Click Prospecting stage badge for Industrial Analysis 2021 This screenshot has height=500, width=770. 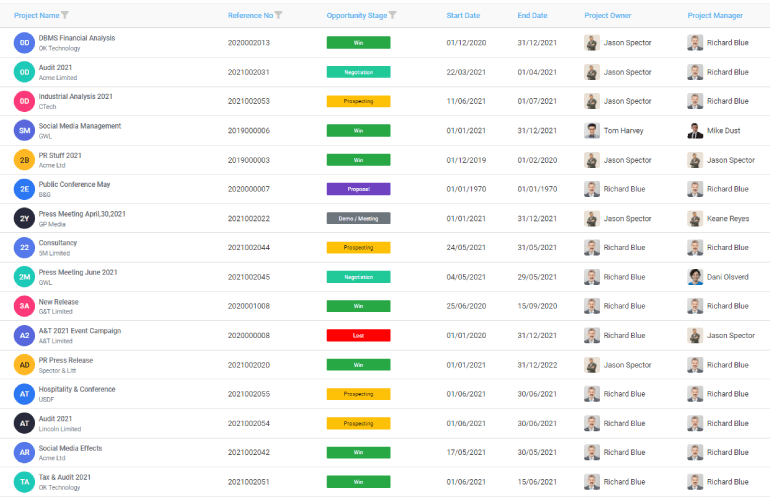358,101
